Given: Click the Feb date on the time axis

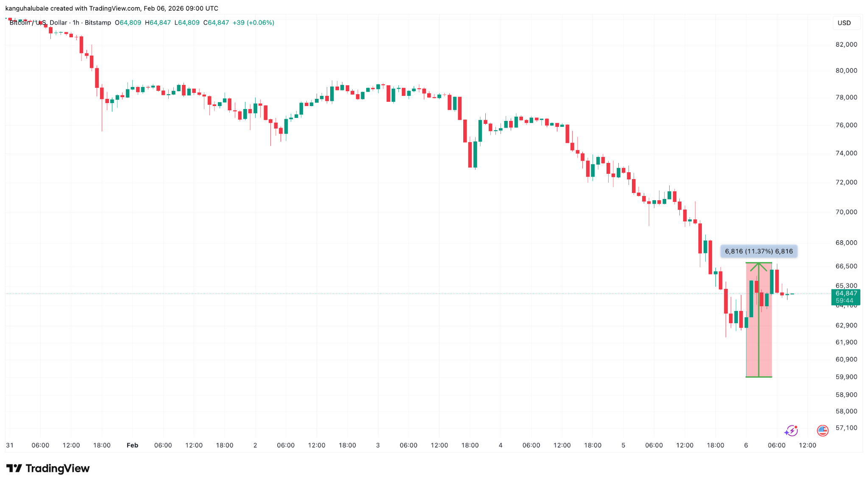Looking at the screenshot, I should point(132,445).
